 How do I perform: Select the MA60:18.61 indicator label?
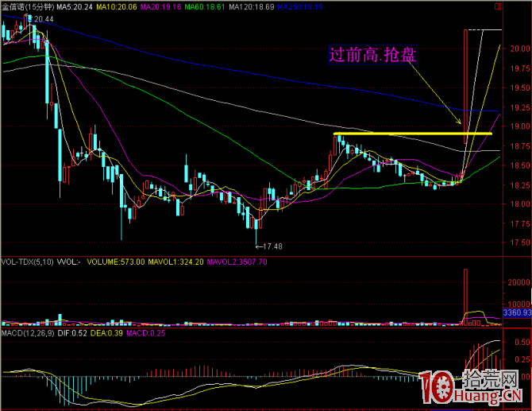coord(205,7)
